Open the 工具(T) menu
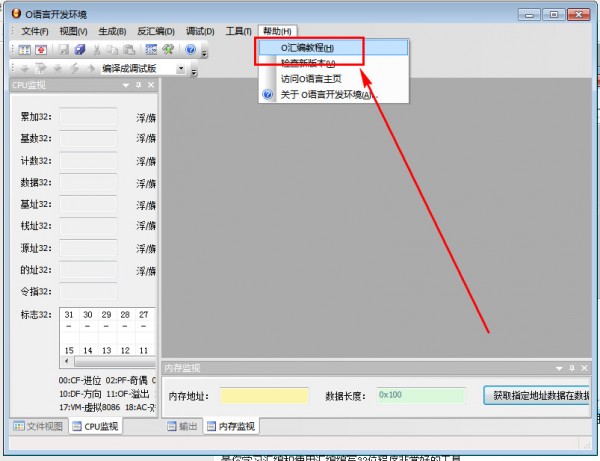Image resolution: width=600 pixels, height=461 pixels. [x=238, y=31]
